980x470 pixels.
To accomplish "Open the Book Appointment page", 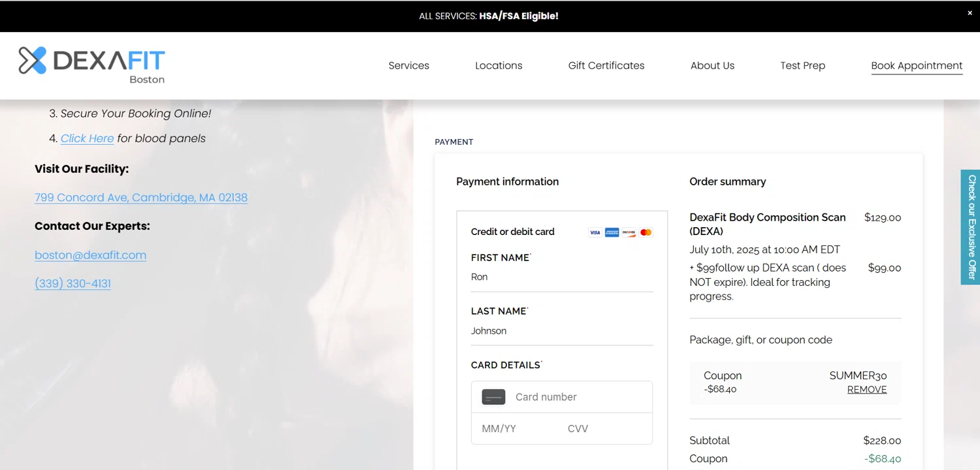I will 917,65.
